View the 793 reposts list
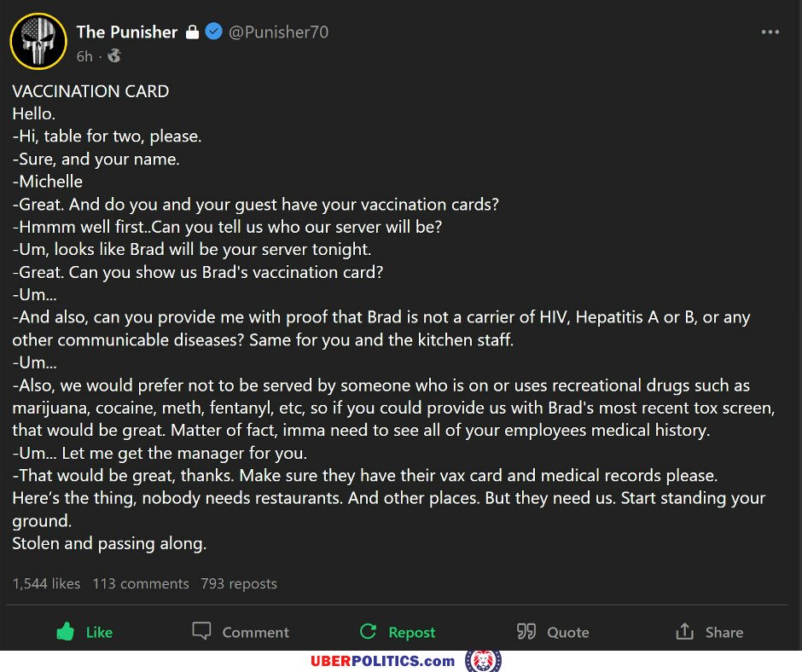 (239, 584)
